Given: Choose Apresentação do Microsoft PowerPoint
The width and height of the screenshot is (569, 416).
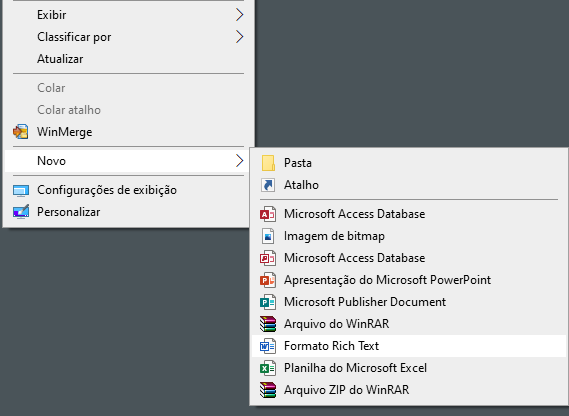Looking at the screenshot, I should coord(409,280).
